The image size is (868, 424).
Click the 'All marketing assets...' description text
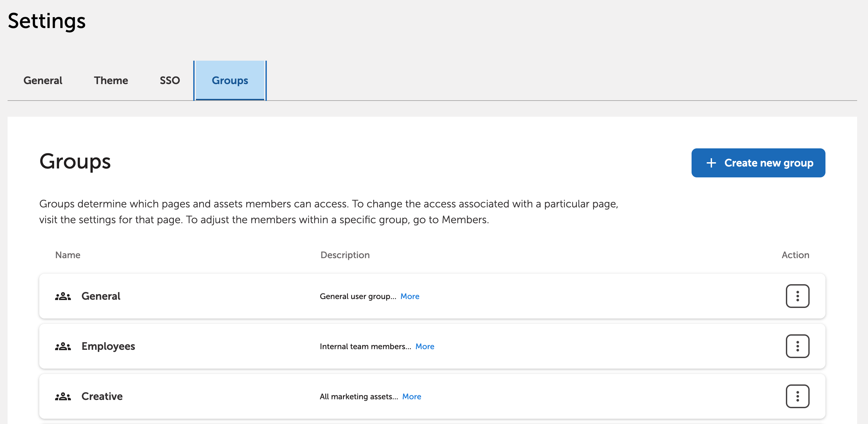[x=359, y=397]
